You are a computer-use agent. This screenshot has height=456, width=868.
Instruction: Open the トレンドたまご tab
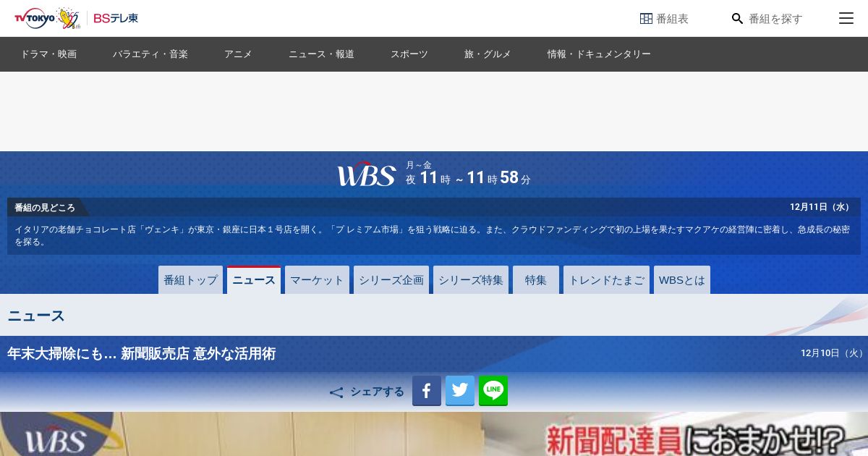point(606,280)
